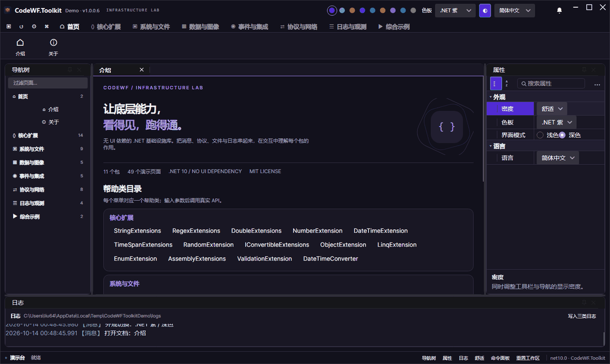Screen dimensions: 610x364
Task: Close the 导航树 panel
Action: tap(80, 69)
